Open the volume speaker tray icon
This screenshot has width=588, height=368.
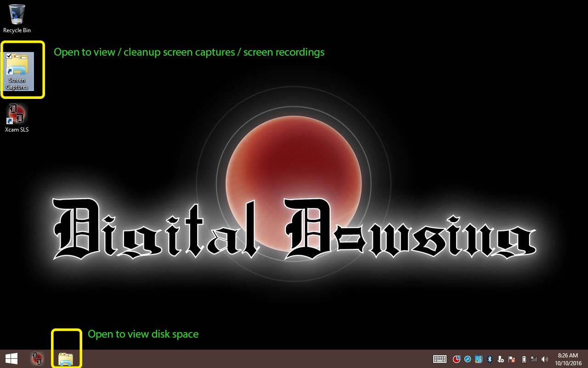pyautogui.click(x=545, y=359)
